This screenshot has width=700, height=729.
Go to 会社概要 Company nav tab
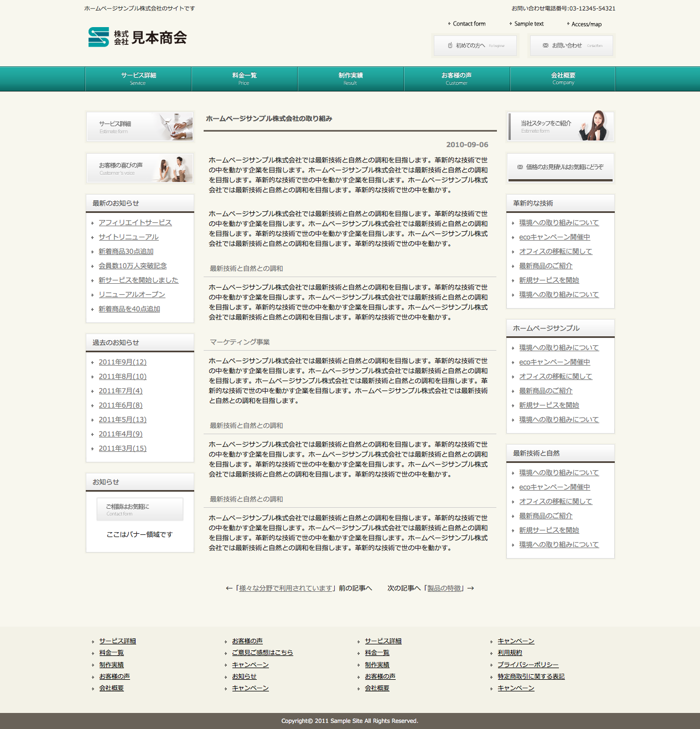coord(563,79)
